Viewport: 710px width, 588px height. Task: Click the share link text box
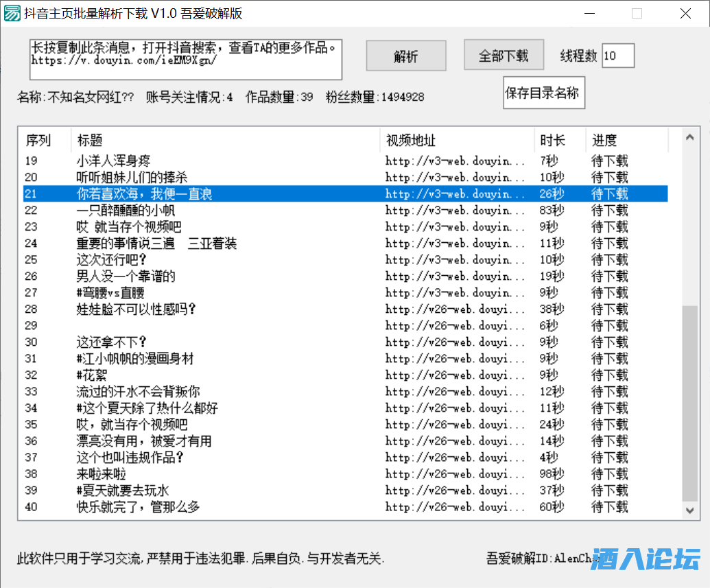186,59
